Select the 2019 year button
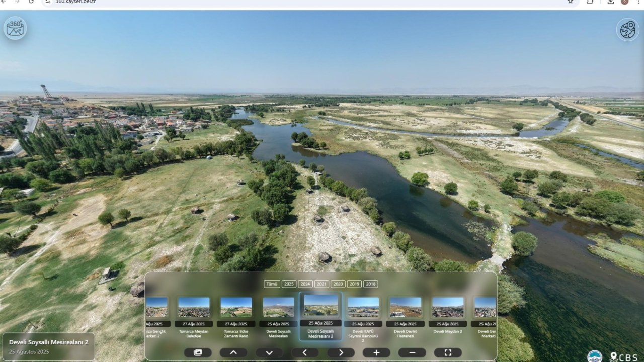Image resolution: width=644 pixels, height=362 pixels. [354, 284]
